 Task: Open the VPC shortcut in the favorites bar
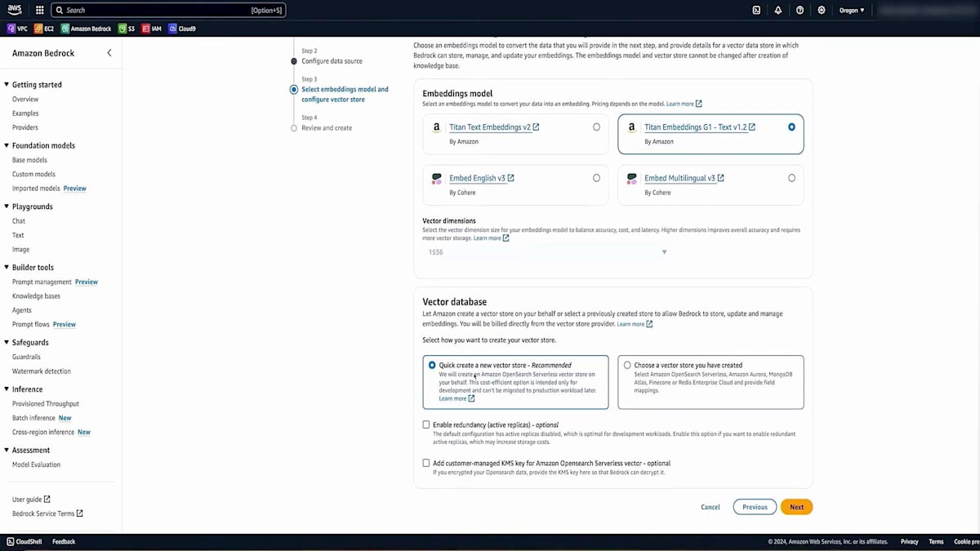17,29
